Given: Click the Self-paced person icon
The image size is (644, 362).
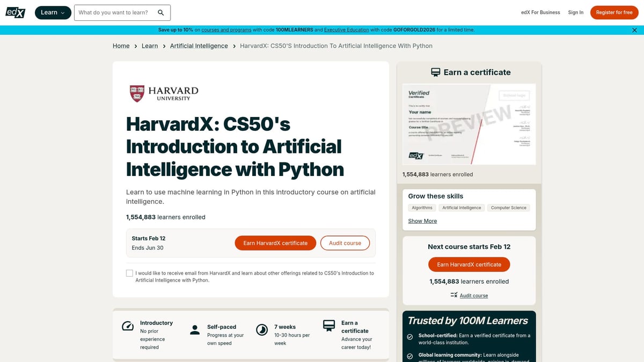Looking at the screenshot, I should tap(195, 330).
